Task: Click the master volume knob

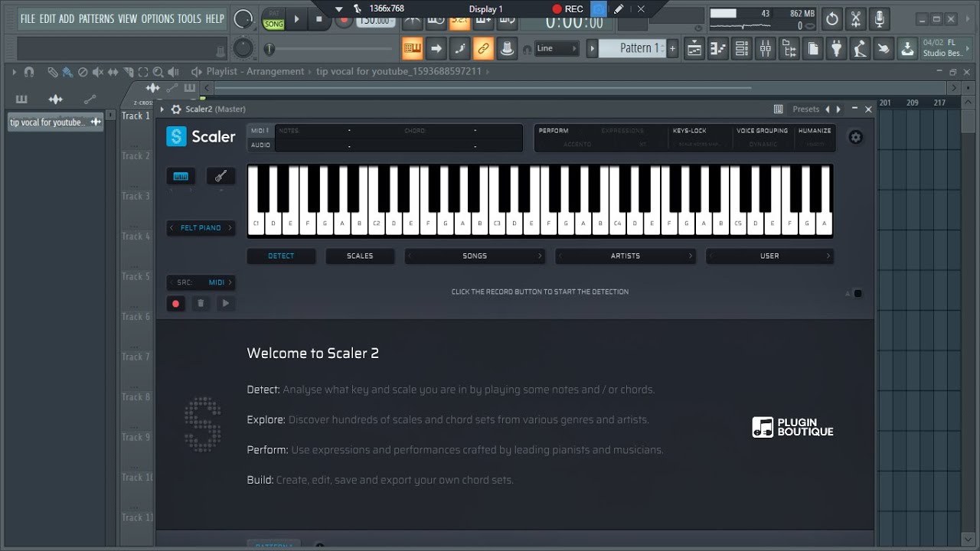Action: (x=243, y=18)
